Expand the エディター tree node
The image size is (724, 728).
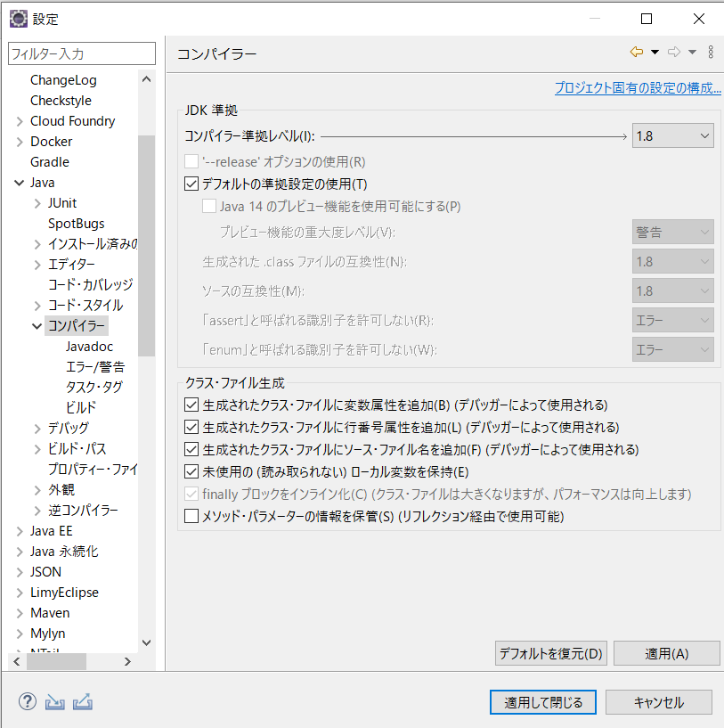(x=37, y=265)
